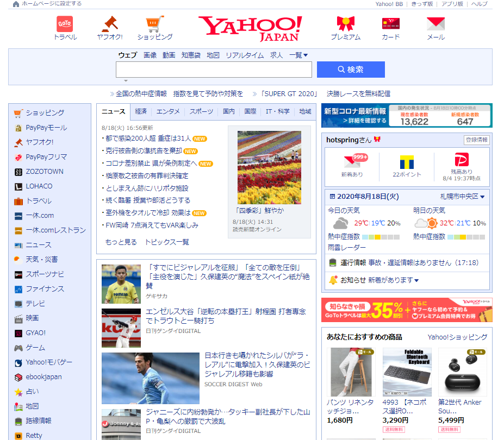504x440 pixels.
Task: Click the ゲーム controller icon
Action: 18,348
